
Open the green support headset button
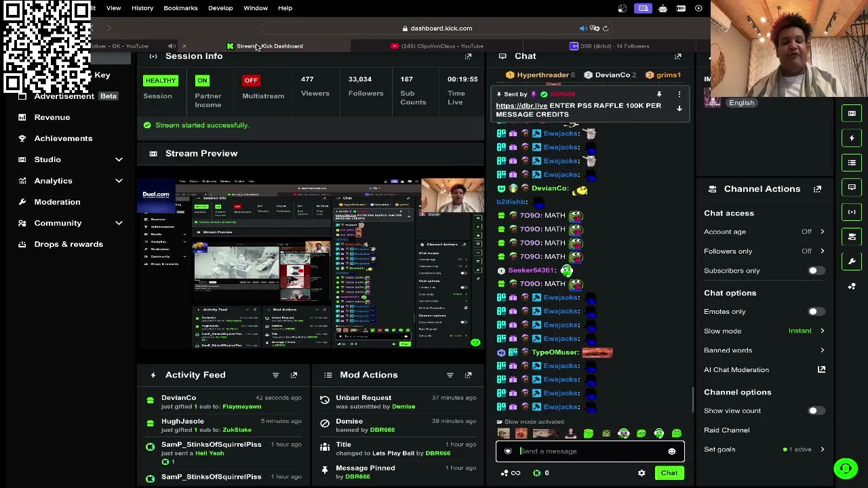tap(846, 468)
